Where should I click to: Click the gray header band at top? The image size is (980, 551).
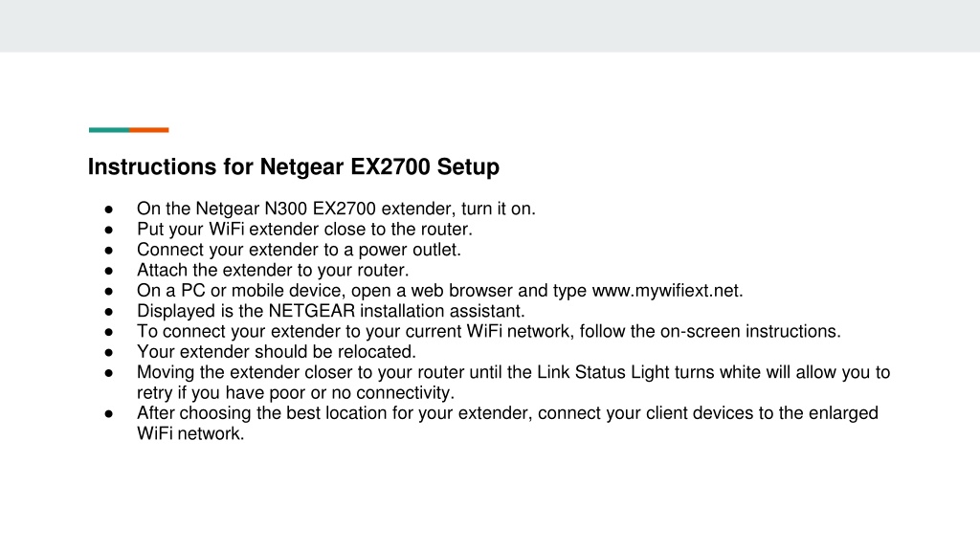coord(490,26)
